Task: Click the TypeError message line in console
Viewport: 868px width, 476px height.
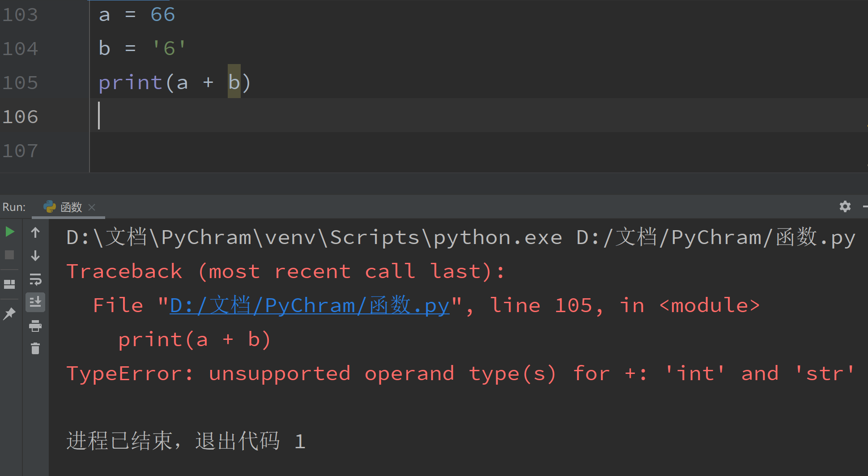Action: coord(460,373)
